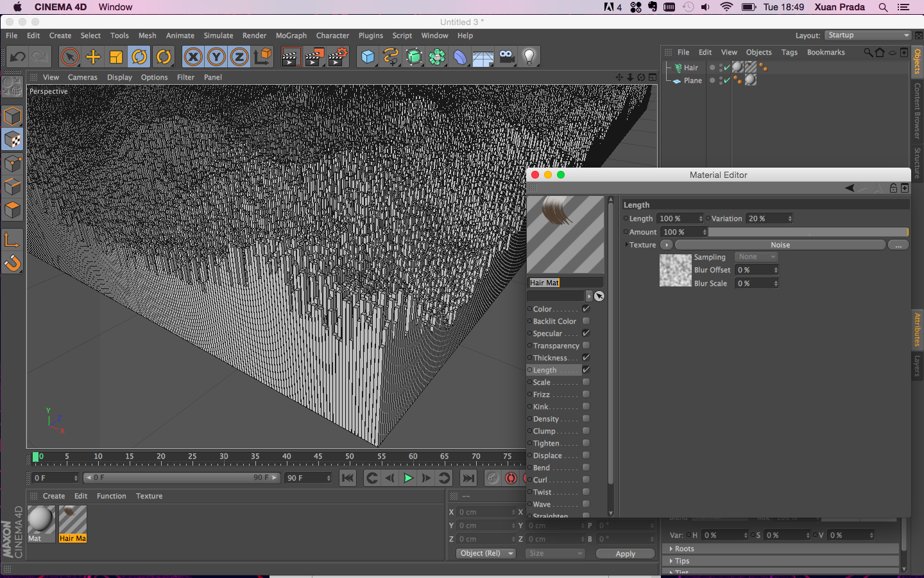
Task: Click the record active objects button
Action: (x=511, y=478)
